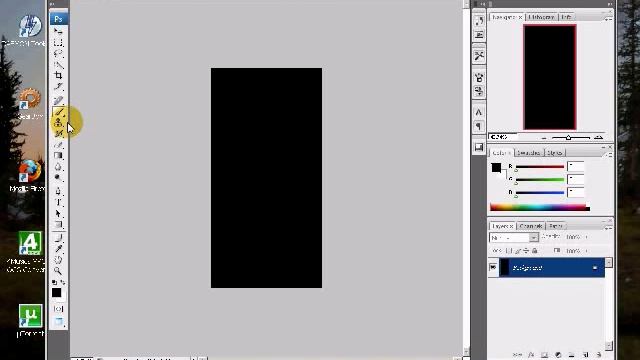640x360 pixels.
Task: Reset to default foreground and background colors
Action: (54, 282)
